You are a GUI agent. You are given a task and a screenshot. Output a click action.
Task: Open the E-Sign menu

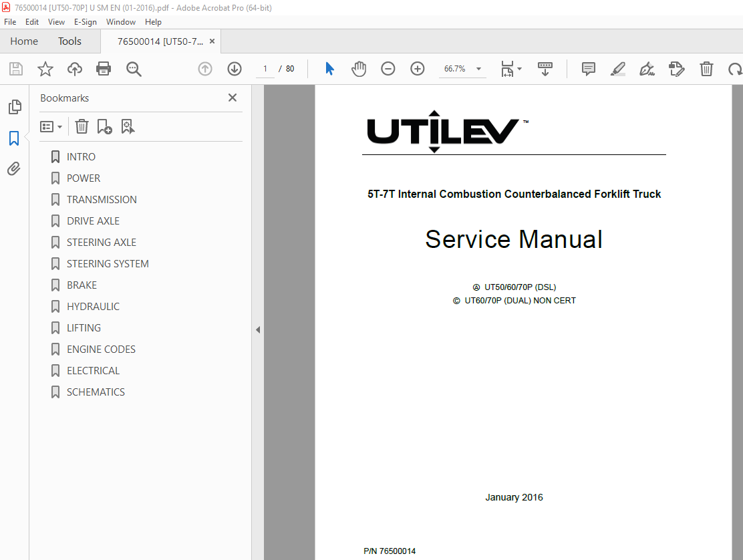coord(86,22)
